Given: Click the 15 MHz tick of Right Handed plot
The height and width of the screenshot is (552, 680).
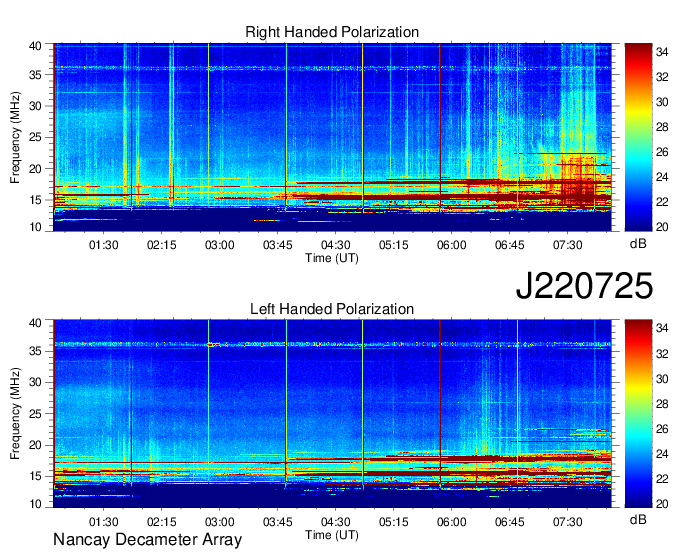Looking at the screenshot, I should coord(35,200).
